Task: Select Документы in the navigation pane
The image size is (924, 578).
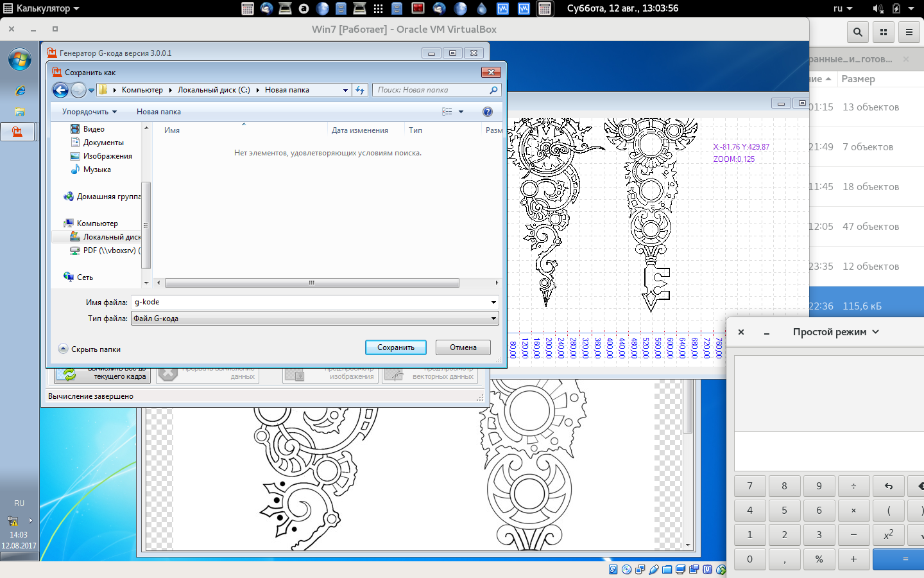Action: (103, 143)
